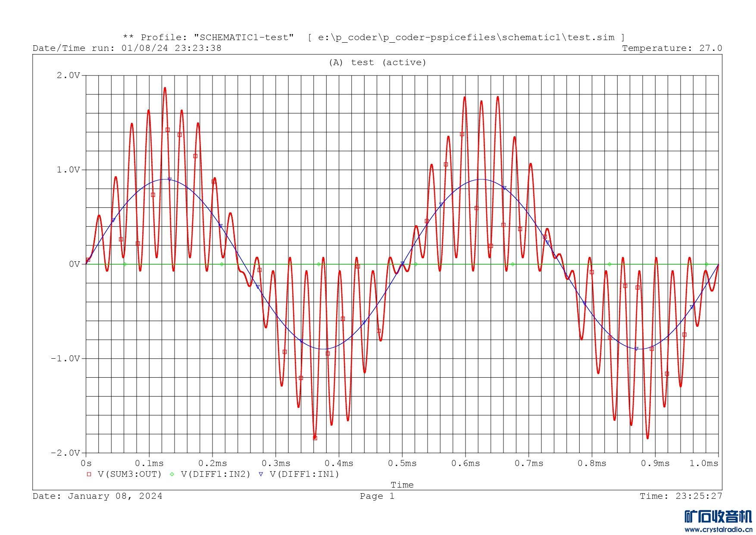Click the 0.6ms x-axis label

coord(465,463)
